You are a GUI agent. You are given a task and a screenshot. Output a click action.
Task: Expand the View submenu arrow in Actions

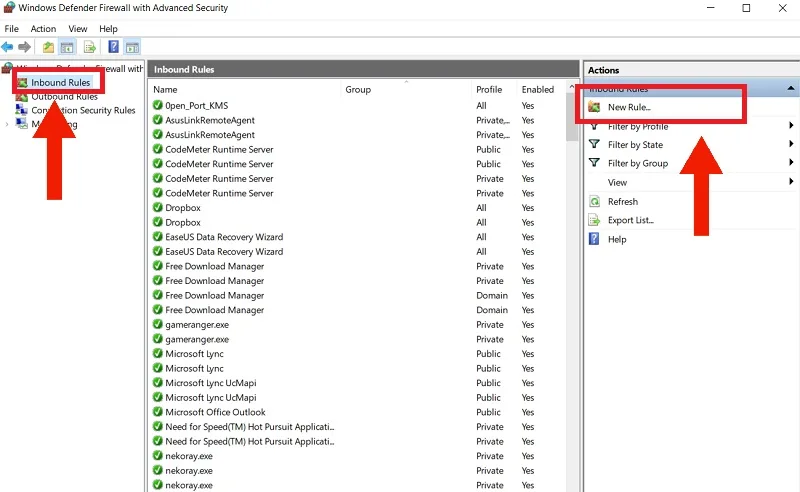click(x=791, y=181)
